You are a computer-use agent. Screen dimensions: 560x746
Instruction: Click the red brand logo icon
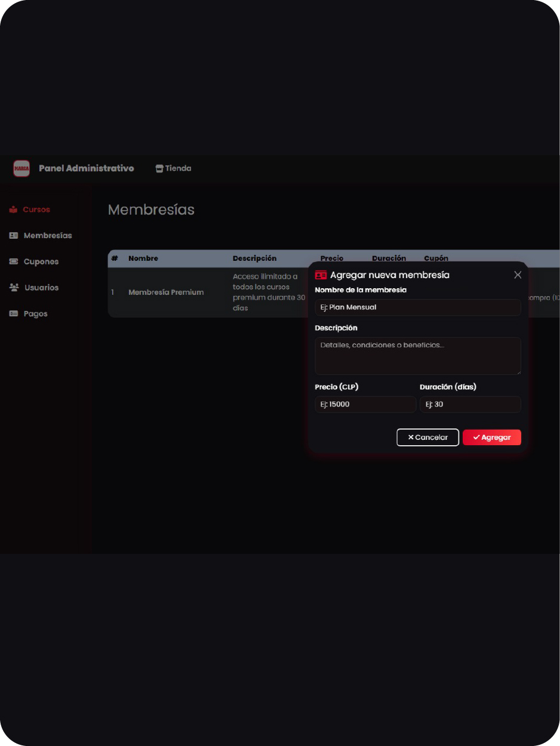pyautogui.click(x=21, y=168)
